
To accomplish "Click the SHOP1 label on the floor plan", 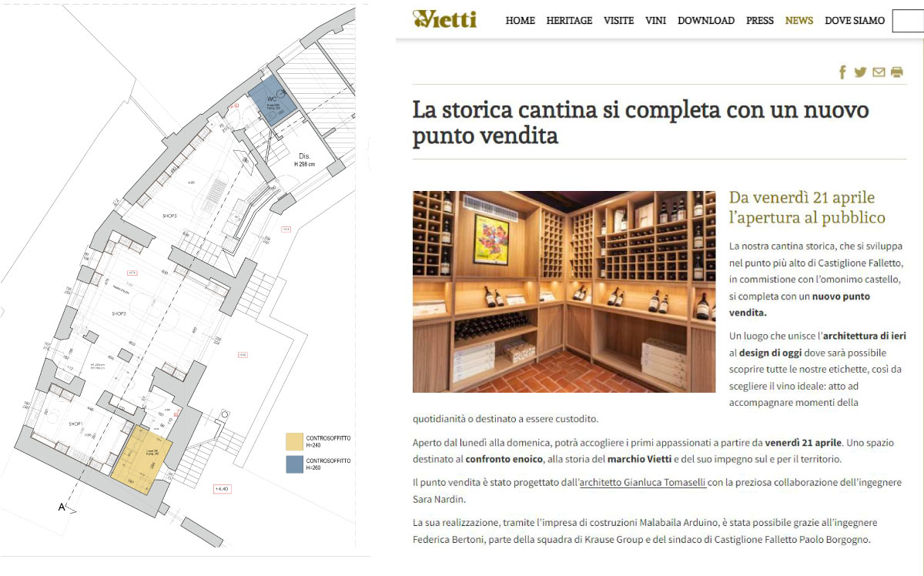I will [x=75, y=424].
